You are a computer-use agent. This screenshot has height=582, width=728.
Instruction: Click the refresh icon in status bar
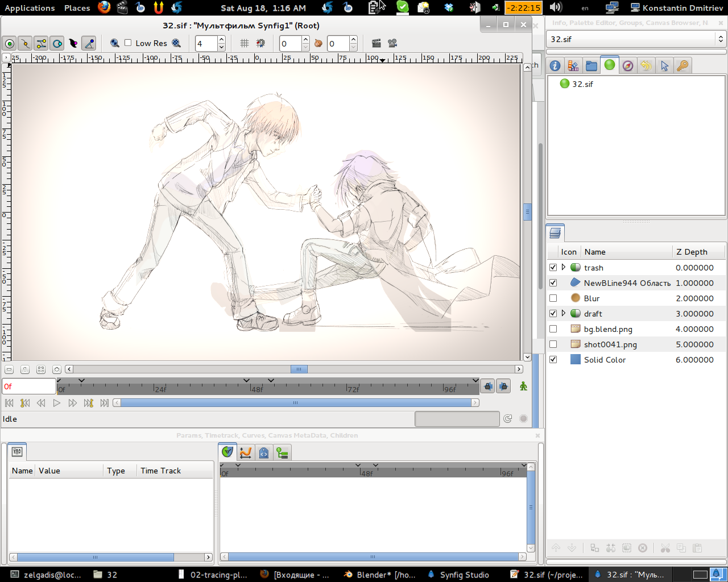click(508, 419)
